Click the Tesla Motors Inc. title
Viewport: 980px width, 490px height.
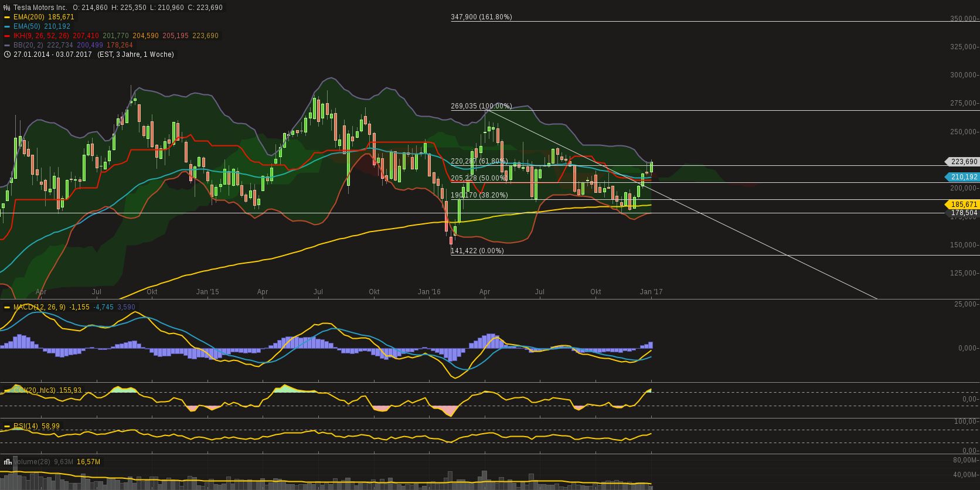pyautogui.click(x=40, y=8)
